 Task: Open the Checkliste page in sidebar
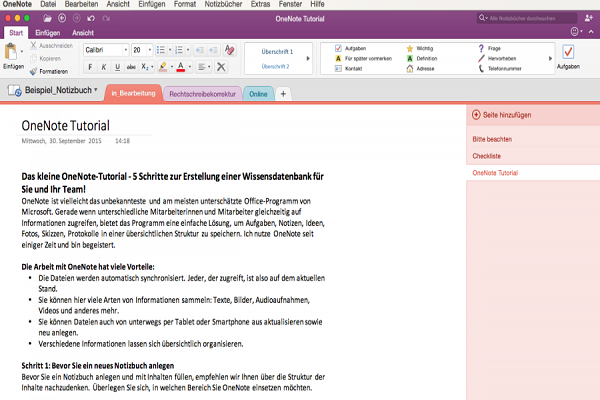(x=489, y=156)
